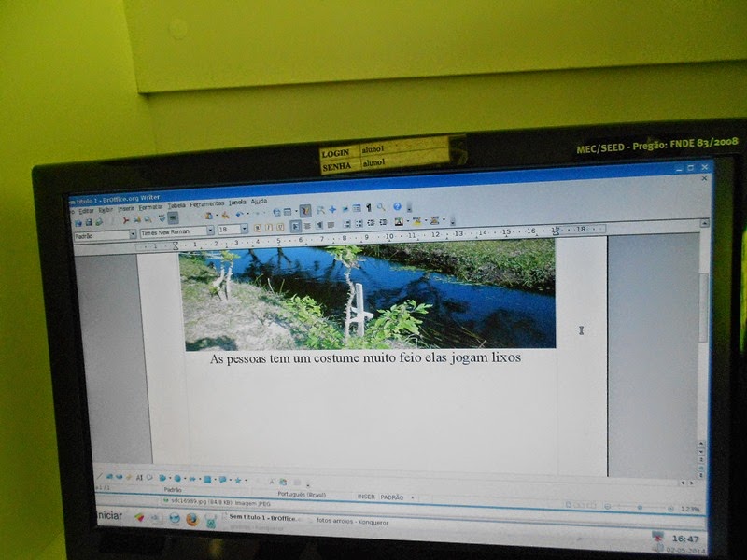This screenshot has width=747, height=560.
Task: Open the Janela menu
Action: [237, 203]
